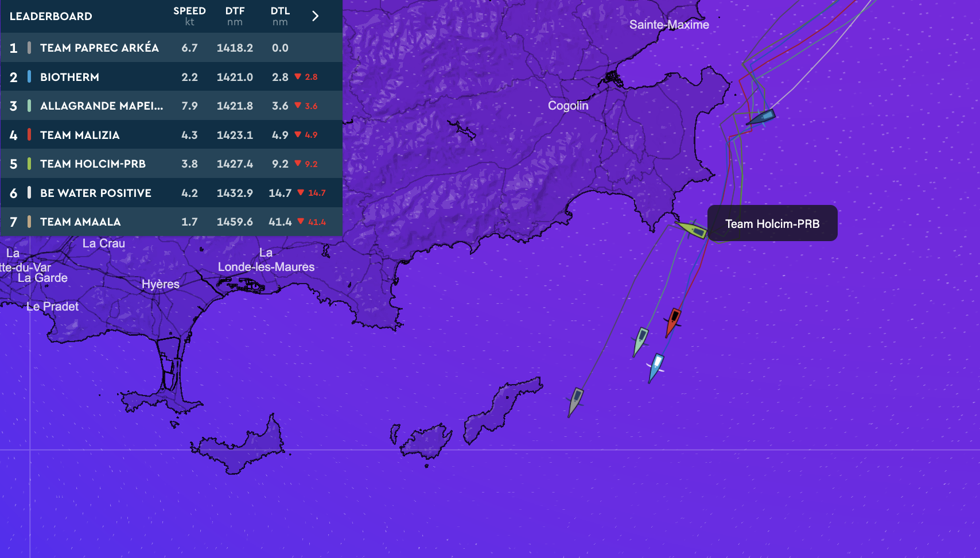Click the La Crau map label
980x558 pixels.
104,243
